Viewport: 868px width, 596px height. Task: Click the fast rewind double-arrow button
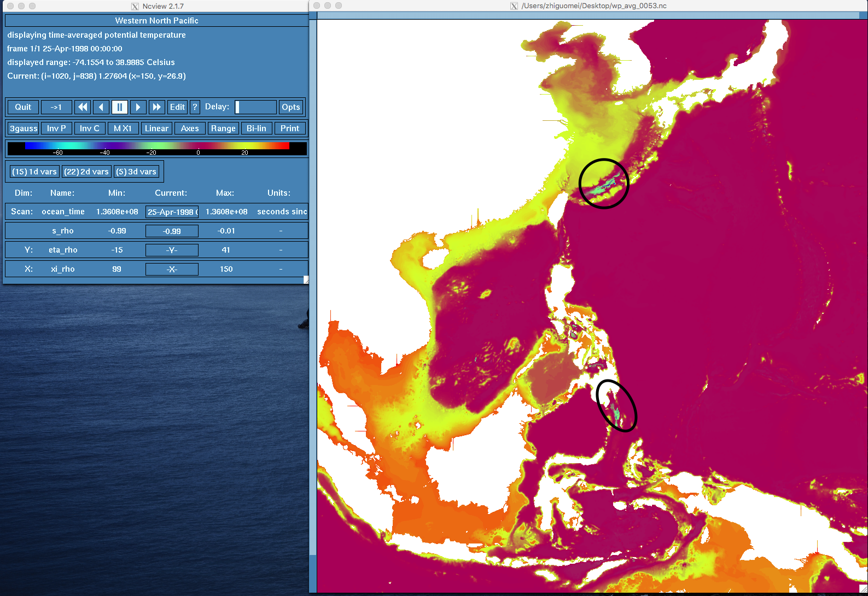pyautogui.click(x=83, y=107)
